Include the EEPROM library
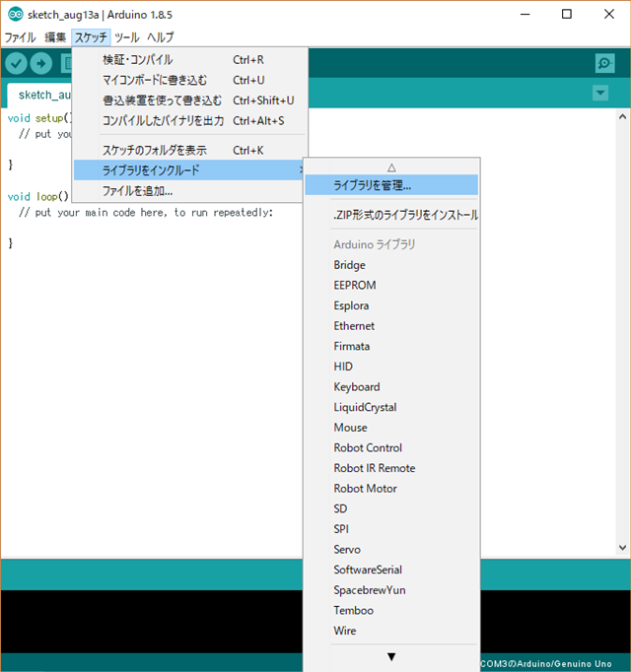Viewport: 631px width, 672px height. coord(391,285)
